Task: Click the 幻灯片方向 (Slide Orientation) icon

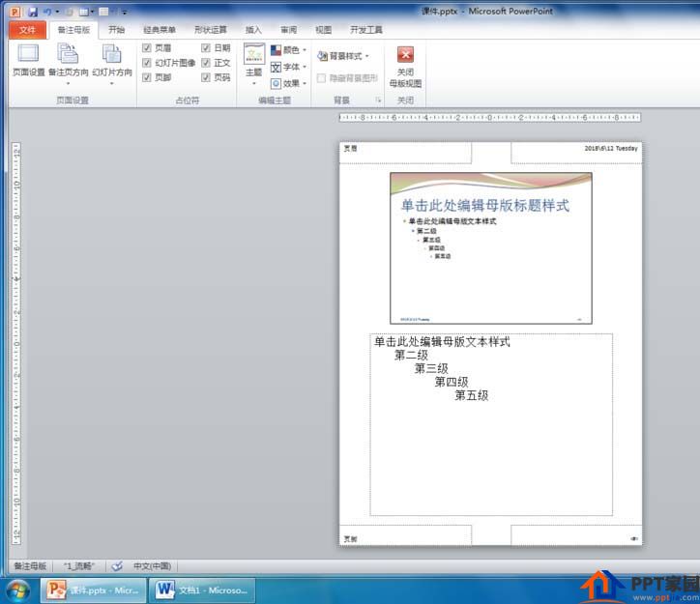Action: click(x=111, y=53)
